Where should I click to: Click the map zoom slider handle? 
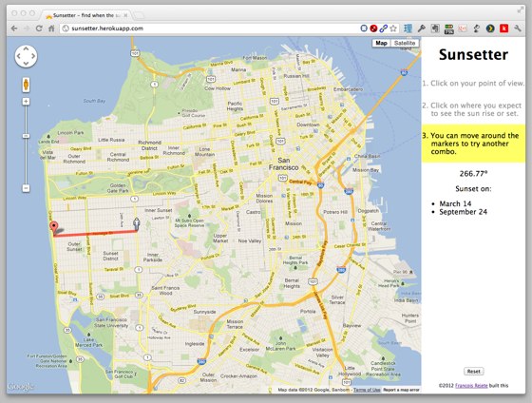click(x=26, y=136)
